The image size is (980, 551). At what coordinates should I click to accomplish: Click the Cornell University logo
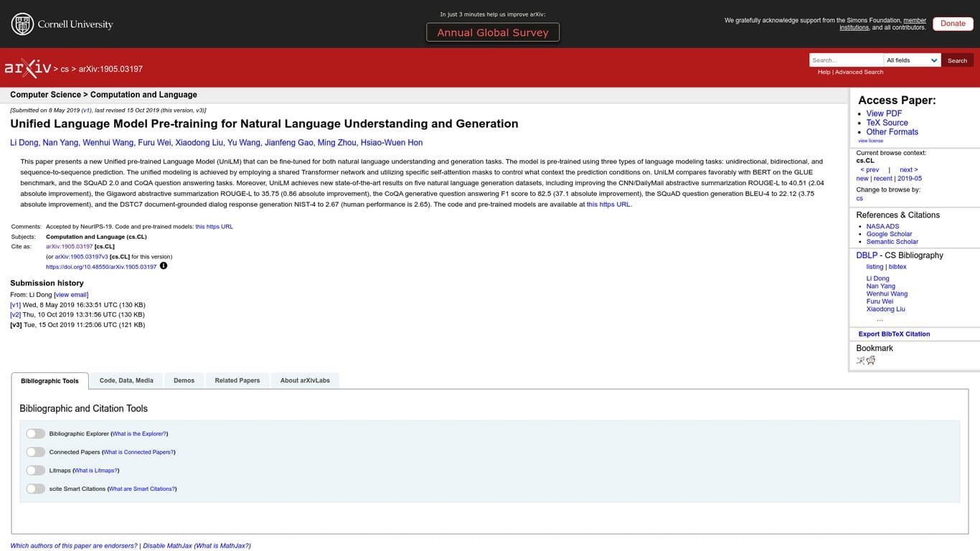pos(62,24)
